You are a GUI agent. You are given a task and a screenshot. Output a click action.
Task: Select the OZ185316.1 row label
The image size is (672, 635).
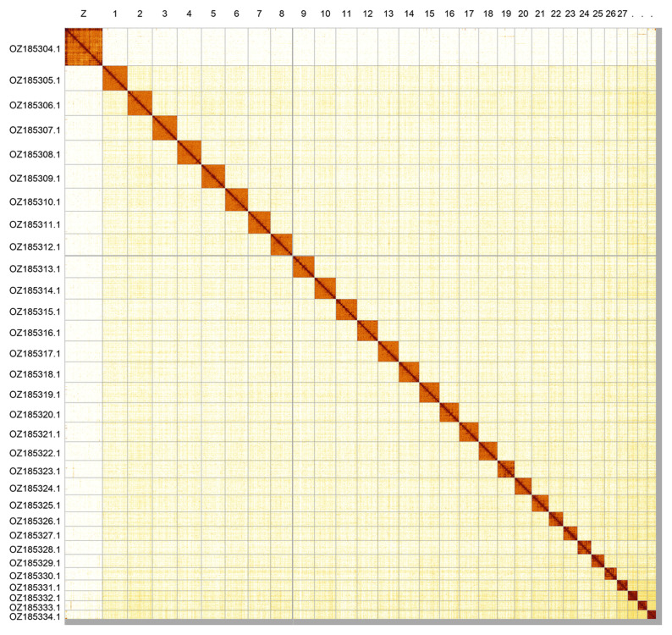pyautogui.click(x=35, y=333)
